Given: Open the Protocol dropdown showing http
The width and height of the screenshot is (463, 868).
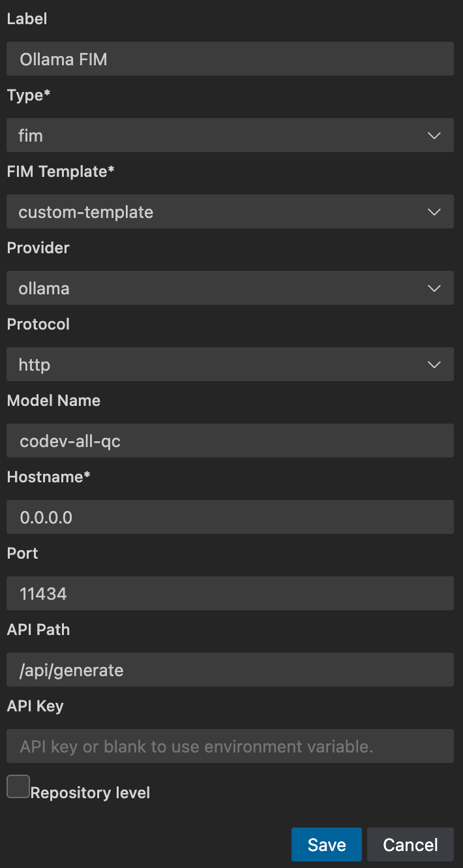Looking at the screenshot, I should (215, 365).
